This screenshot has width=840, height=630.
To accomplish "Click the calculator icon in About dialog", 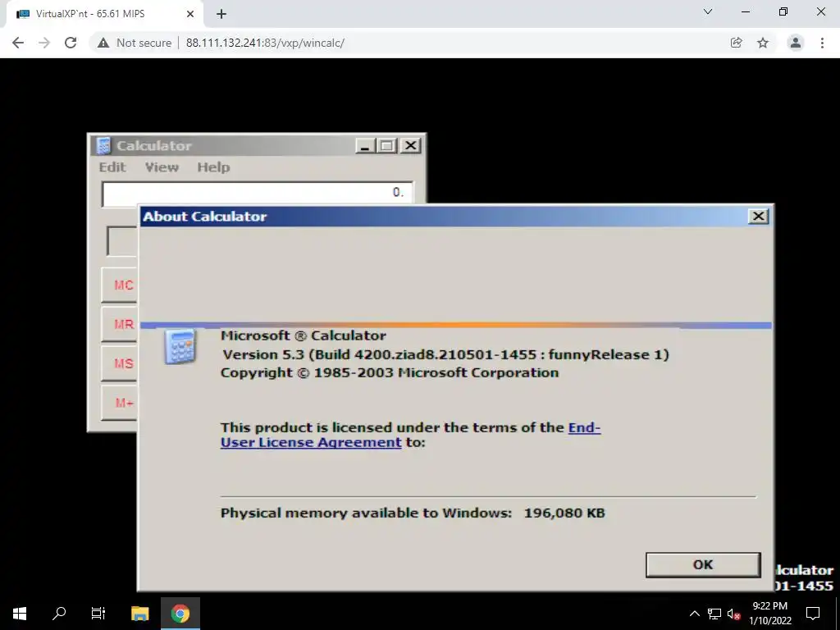I will 180,347.
